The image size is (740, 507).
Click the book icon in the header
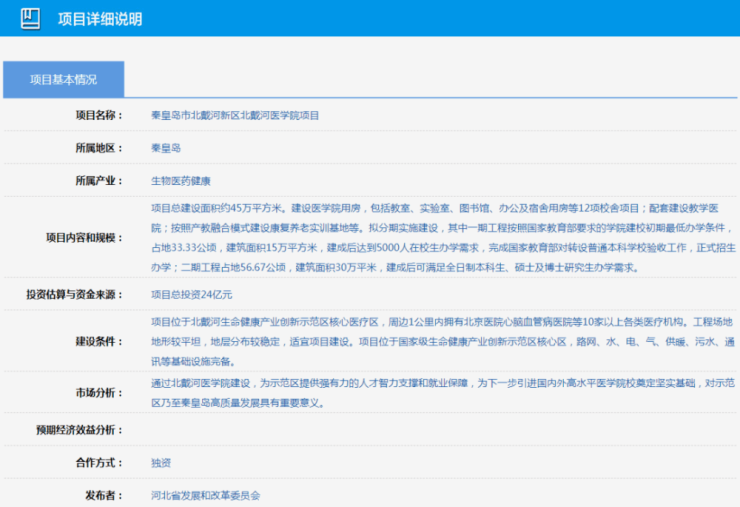pyautogui.click(x=31, y=18)
